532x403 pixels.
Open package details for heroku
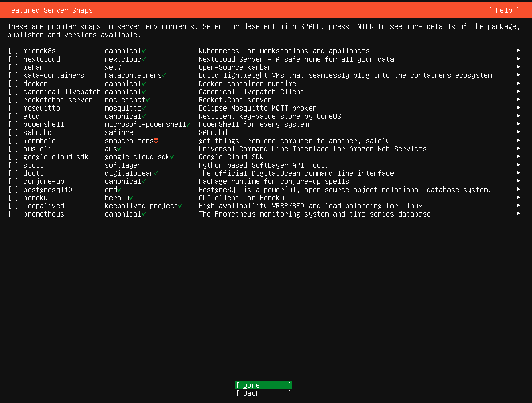pos(518,198)
